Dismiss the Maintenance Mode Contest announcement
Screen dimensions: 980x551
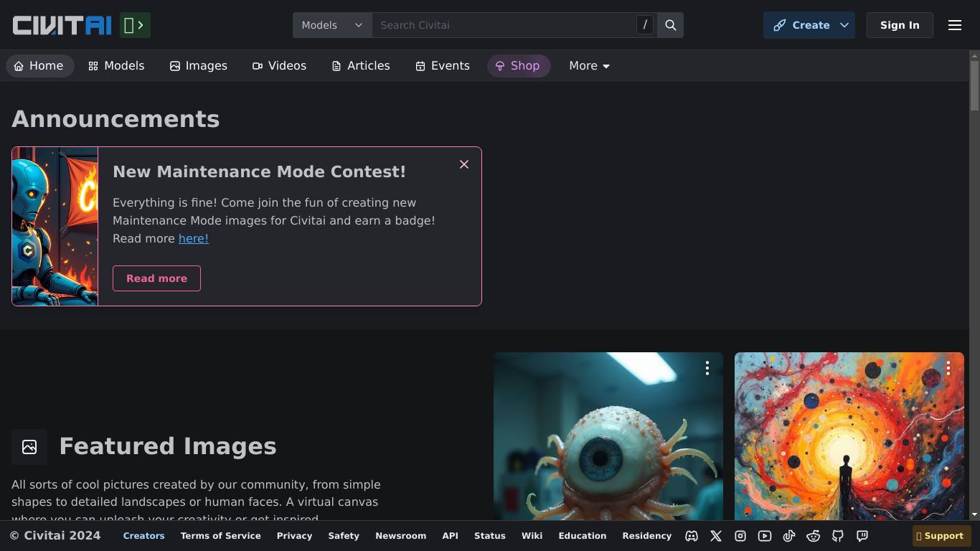464,164
